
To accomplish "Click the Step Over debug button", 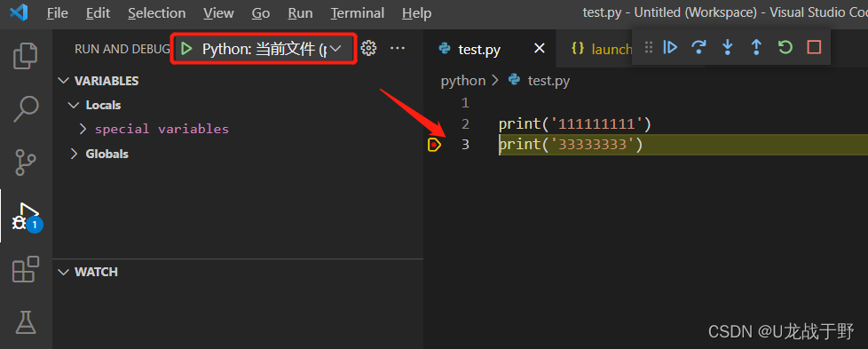I will click(699, 47).
